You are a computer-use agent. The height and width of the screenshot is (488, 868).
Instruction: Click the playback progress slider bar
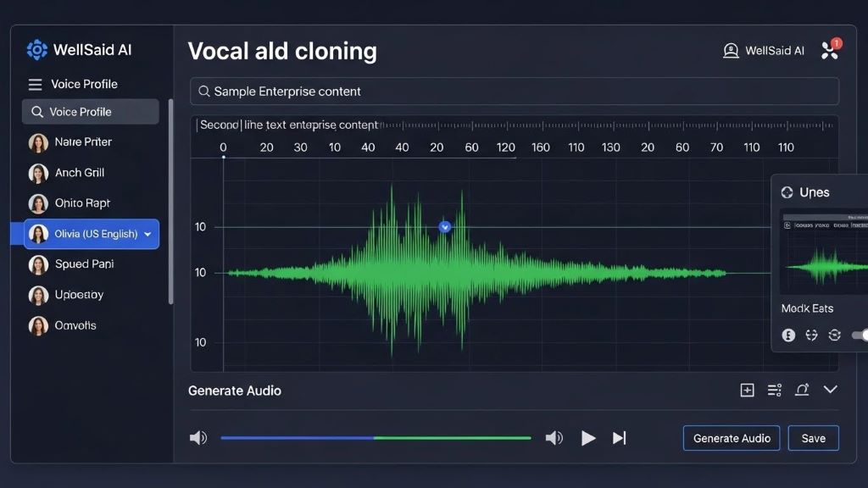click(x=376, y=438)
